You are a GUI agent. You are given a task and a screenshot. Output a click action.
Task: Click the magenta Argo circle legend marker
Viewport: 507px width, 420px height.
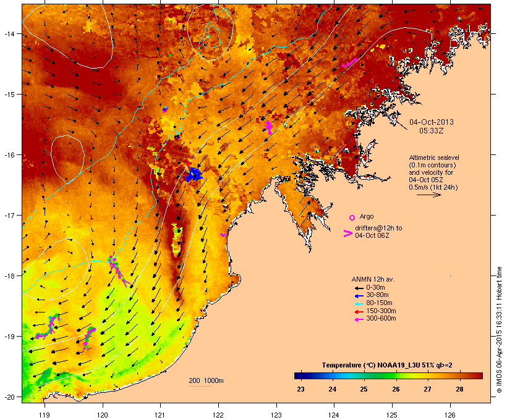point(352,217)
